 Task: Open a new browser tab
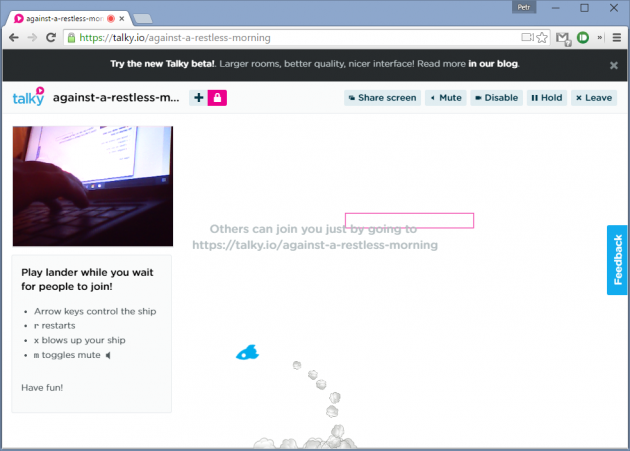(x=142, y=18)
